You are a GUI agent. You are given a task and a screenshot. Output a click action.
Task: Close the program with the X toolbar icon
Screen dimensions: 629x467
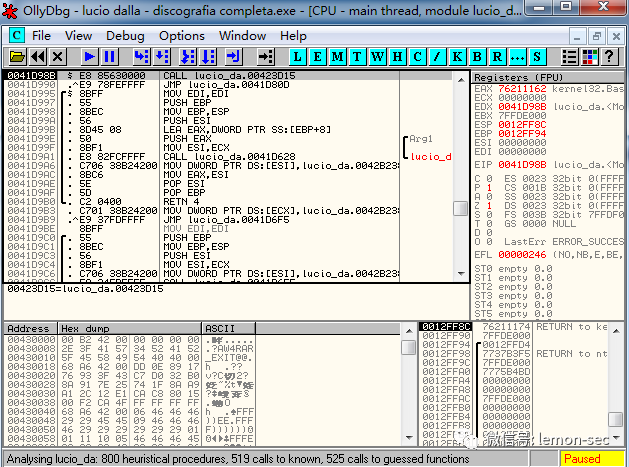point(58,57)
